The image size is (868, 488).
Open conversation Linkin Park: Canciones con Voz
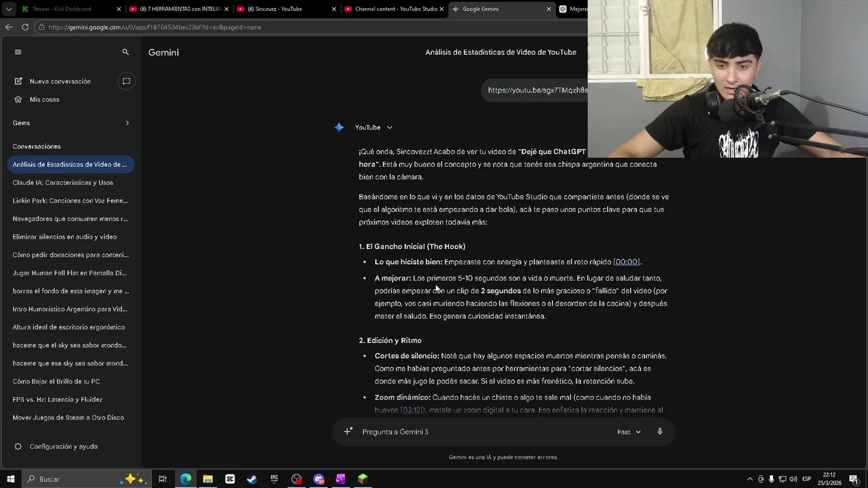pos(71,201)
